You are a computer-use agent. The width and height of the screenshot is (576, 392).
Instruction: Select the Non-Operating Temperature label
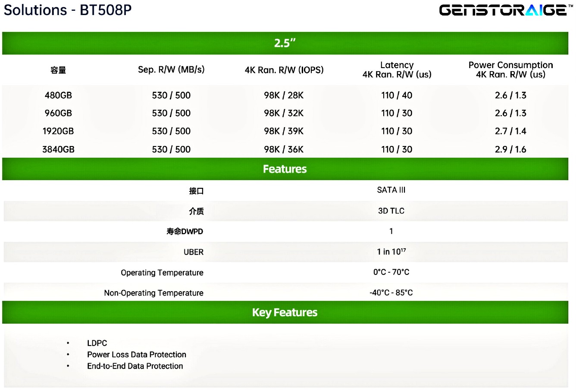[x=153, y=293]
